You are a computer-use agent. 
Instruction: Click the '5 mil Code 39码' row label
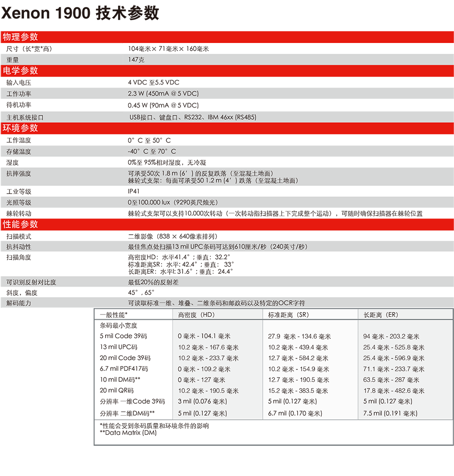tap(123, 336)
